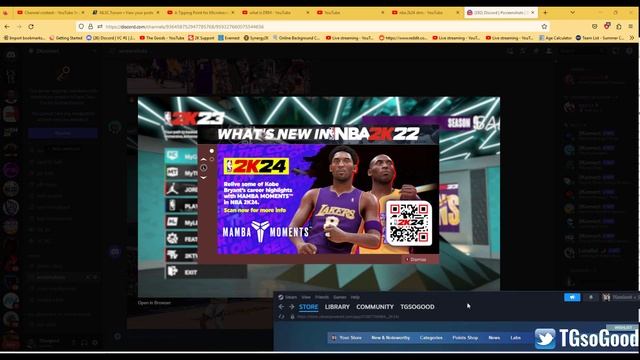Bookmark this page with the star icon
The image size is (640, 360).
point(544,27)
